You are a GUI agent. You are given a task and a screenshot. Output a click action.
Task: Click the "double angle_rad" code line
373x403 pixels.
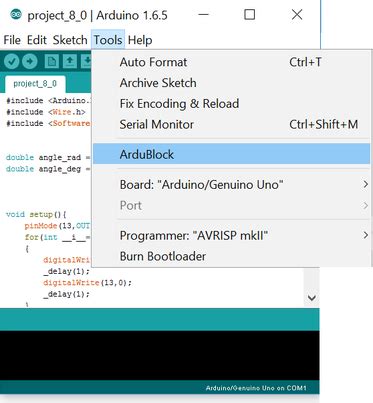(48, 157)
